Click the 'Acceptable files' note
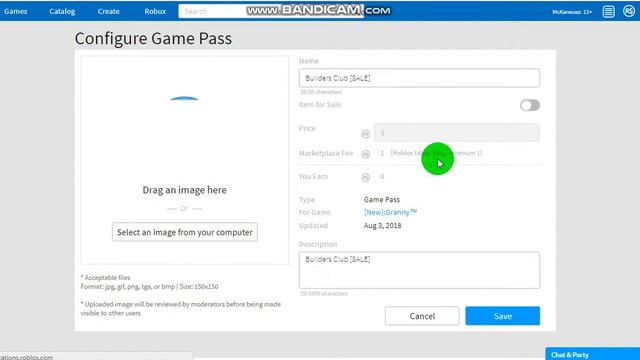640x360 pixels. [105, 278]
